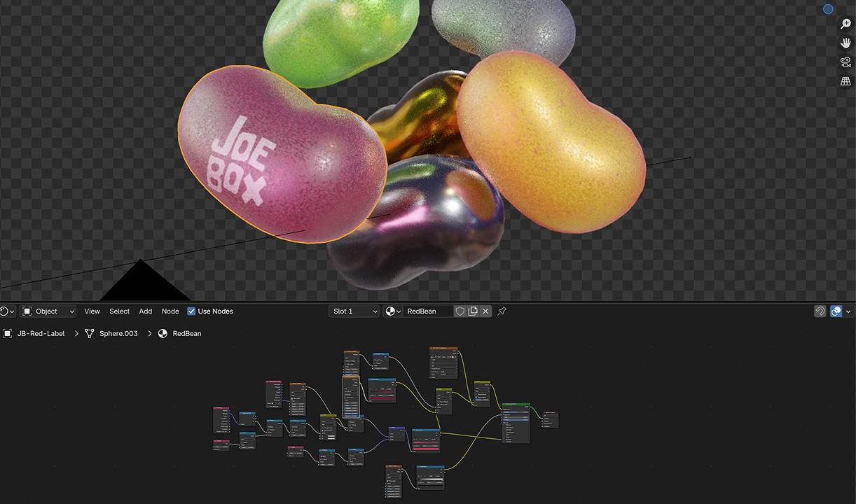The width and height of the screenshot is (856, 504).
Task: Duplicate the RedBean material
Action: (473, 311)
